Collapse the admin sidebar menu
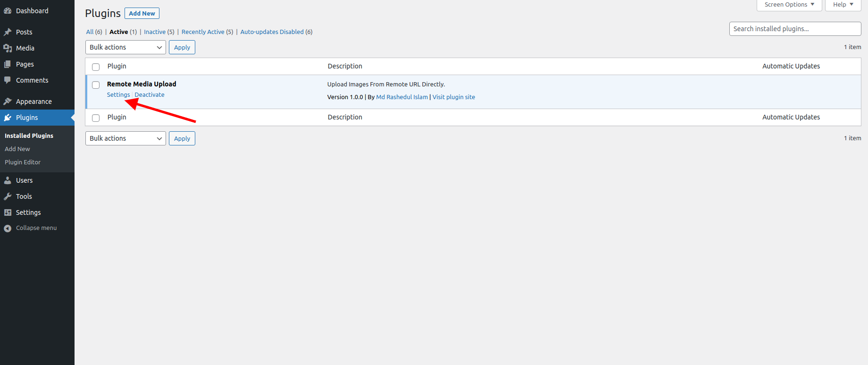 pos(36,228)
